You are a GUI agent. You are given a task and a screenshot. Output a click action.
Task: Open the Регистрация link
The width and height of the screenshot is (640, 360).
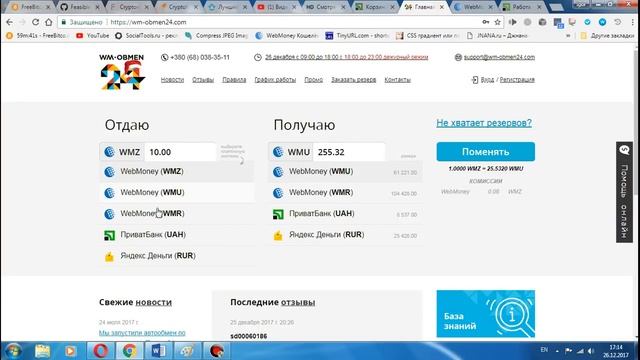pyautogui.click(x=517, y=80)
